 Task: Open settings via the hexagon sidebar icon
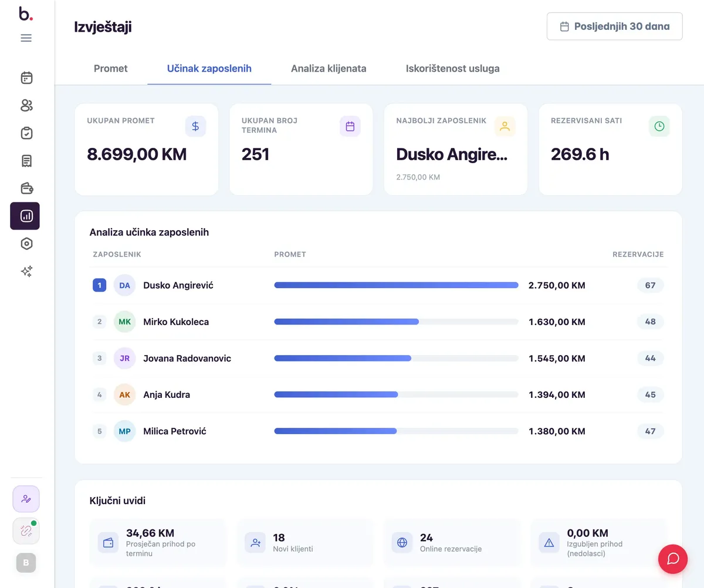(26, 244)
